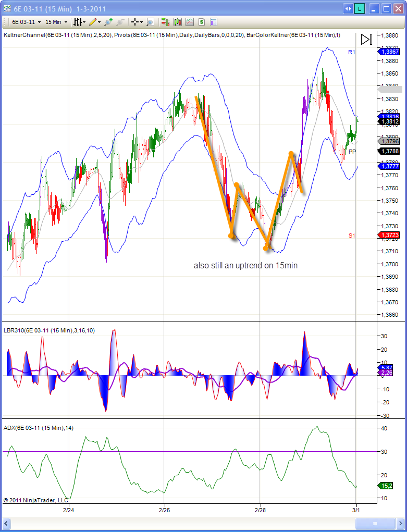Click the LBR310 indicator label
This screenshot has width=407, height=532.
point(49,330)
